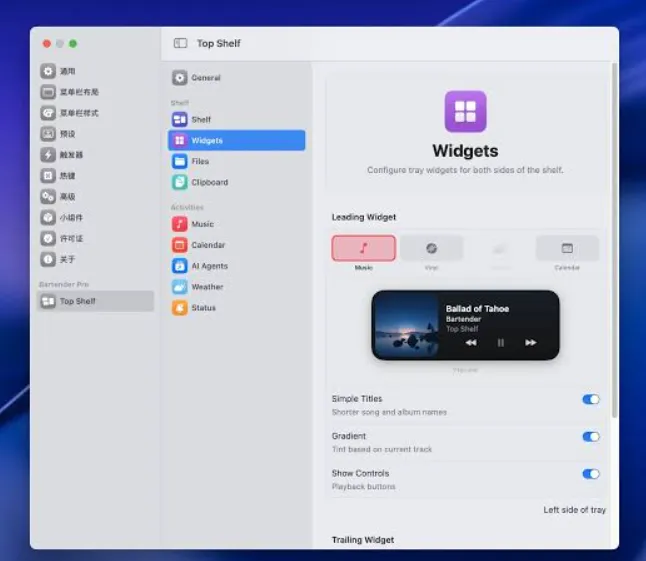
Task: Open the 热键 hotkeys sidebar item
Action: point(96,176)
